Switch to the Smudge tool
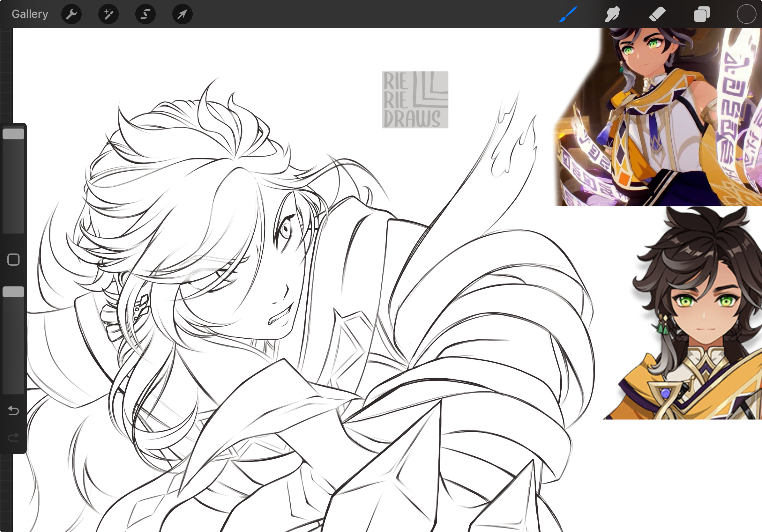The height and width of the screenshot is (532, 762). coord(613,14)
